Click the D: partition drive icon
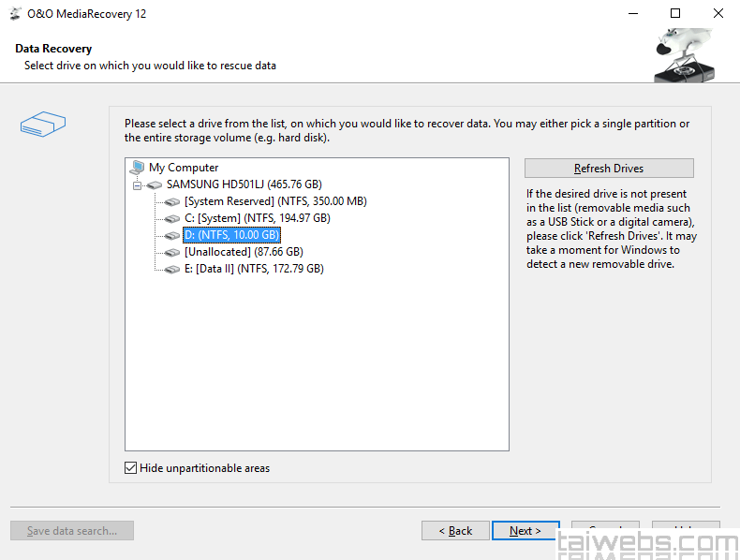This screenshot has height=560, width=740. 172,235
